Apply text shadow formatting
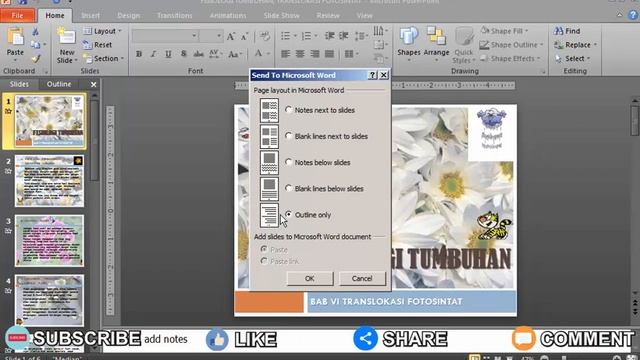The image size is (640, 360). point(184,54)
